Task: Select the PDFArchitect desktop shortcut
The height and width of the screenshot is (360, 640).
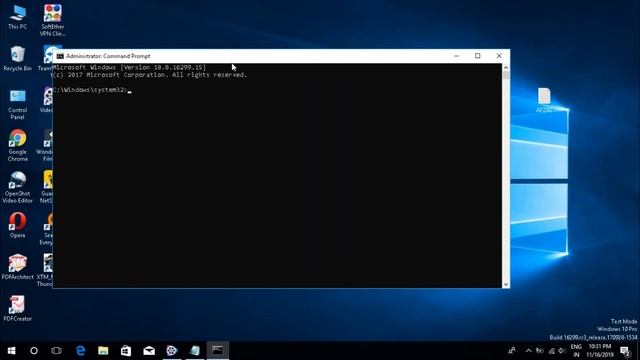Action: [x=18, y=267]
